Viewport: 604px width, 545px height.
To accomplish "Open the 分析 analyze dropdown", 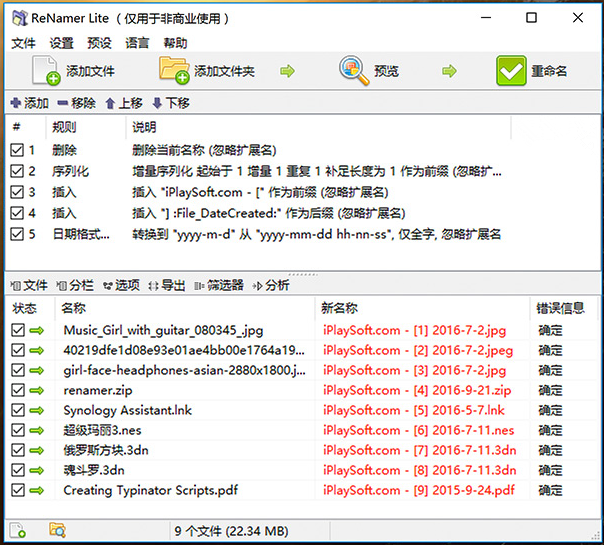I will tap(271, 285).
